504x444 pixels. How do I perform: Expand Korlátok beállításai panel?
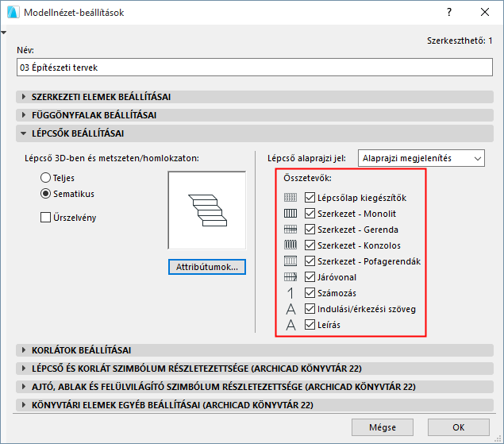(x=255, y=350)
